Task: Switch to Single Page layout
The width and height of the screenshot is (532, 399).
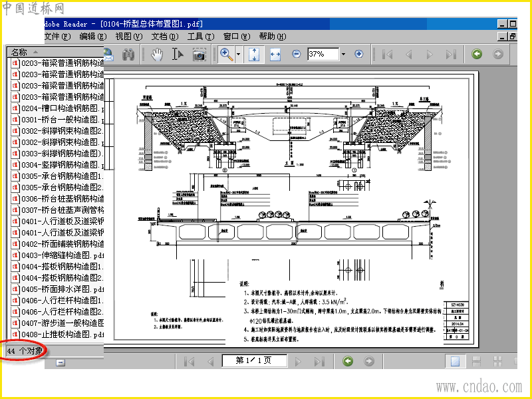Action: point(455,361)
